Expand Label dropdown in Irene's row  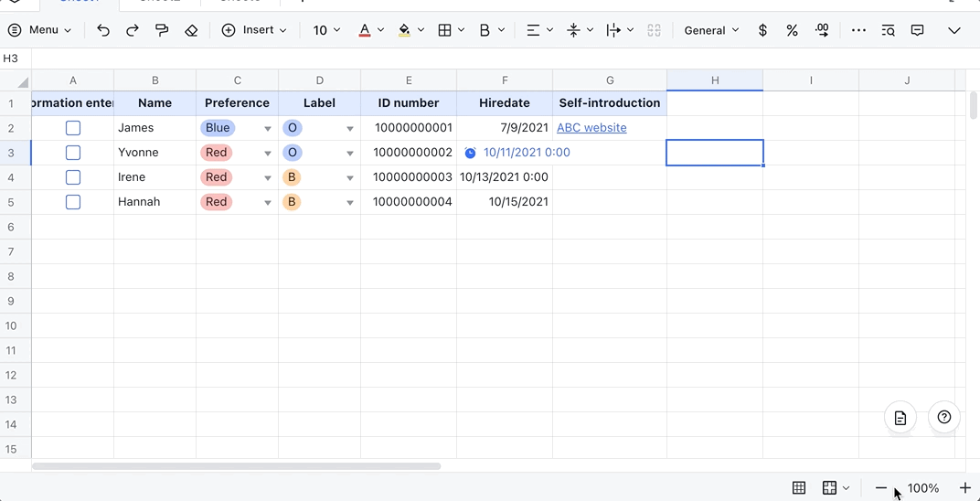click(350, 178)
